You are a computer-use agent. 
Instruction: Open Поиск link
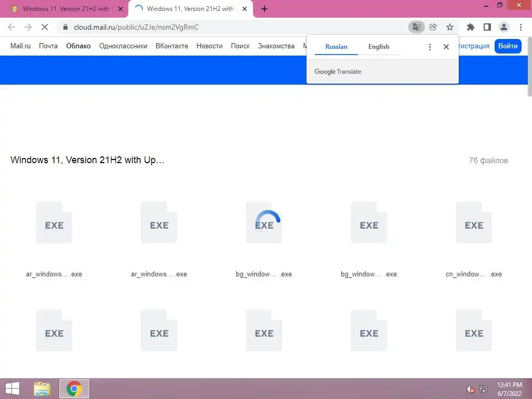(x=240, y=46)
